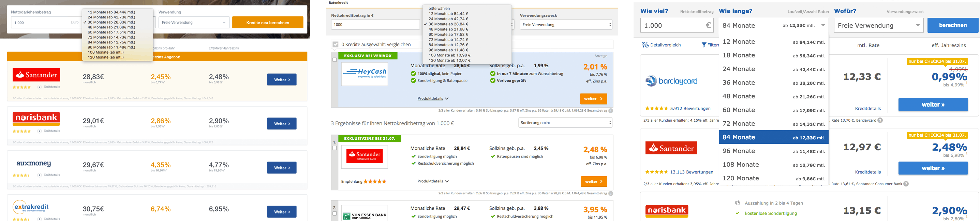Click the Detailvergleich scales icon
The image size is (980, 221).
[645, 45]
